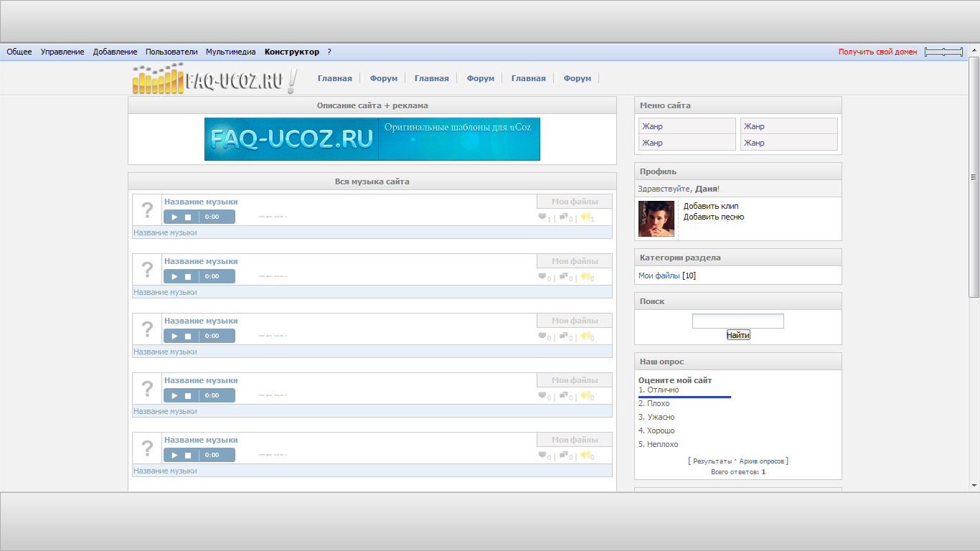Like the fourth track with heart icon
The width and height of the screenshot is (980, 551).
tap(542, 395)
